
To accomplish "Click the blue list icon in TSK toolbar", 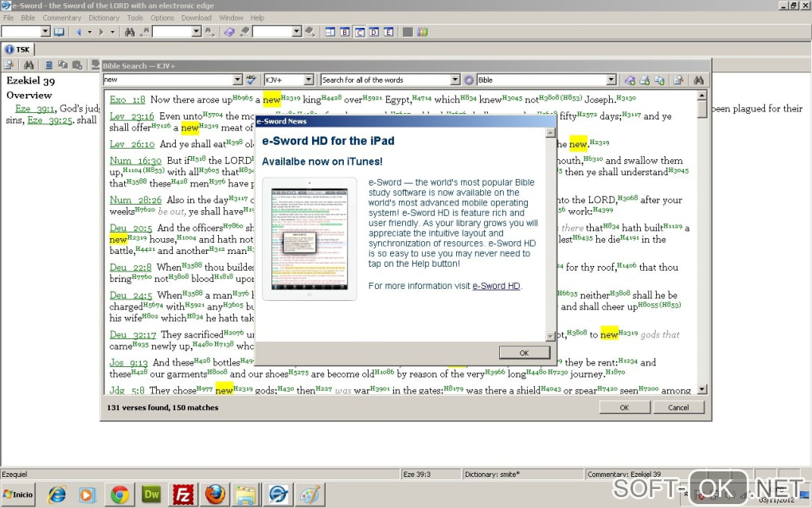I will coord(48,64).
